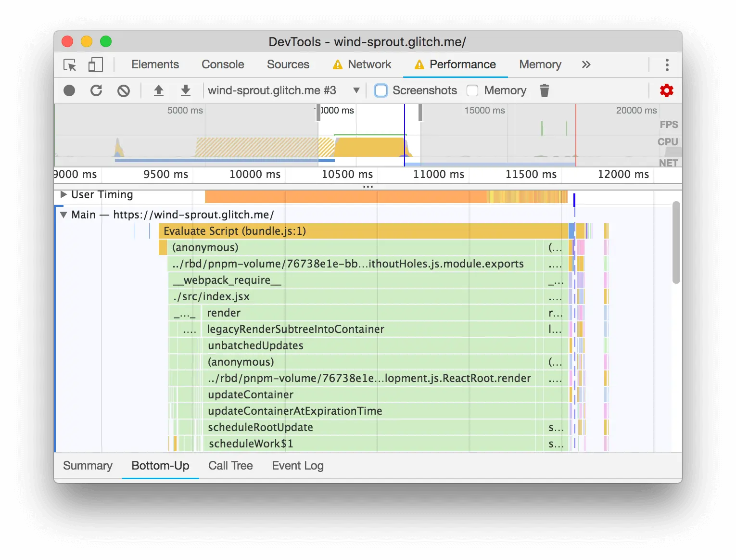Viewport: 736px width, 560px height.
Task: Open the DevTools three-dot menu
Action: 667,65
